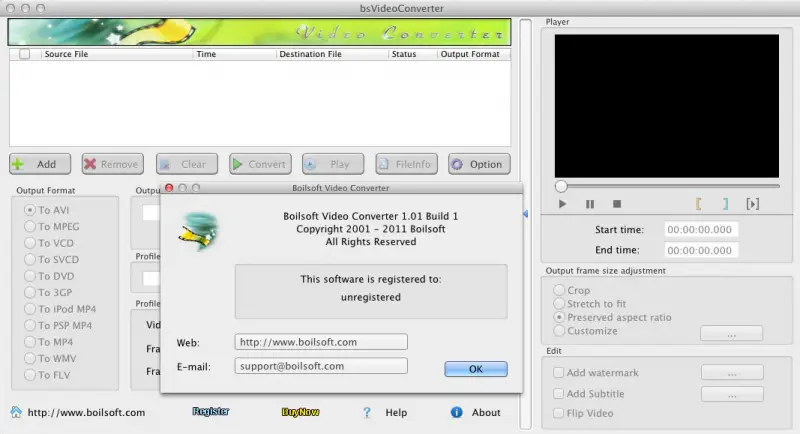Click the Status column header

pyautogui.click(x=404, y=54)
